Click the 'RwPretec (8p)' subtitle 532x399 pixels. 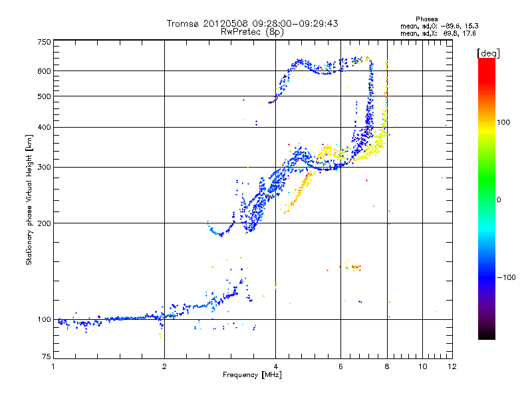pos(252,32)
